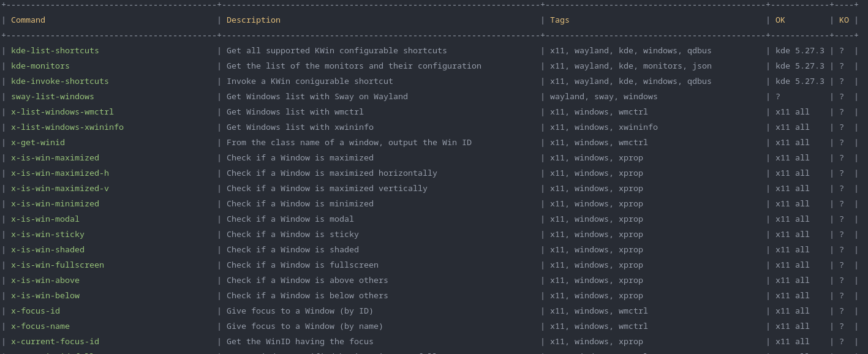The width and height of the screenshot is (868, 354).
Task: Click 'kde 5.27.3' in kde-monitors row
Action: [x=800, y=66]
